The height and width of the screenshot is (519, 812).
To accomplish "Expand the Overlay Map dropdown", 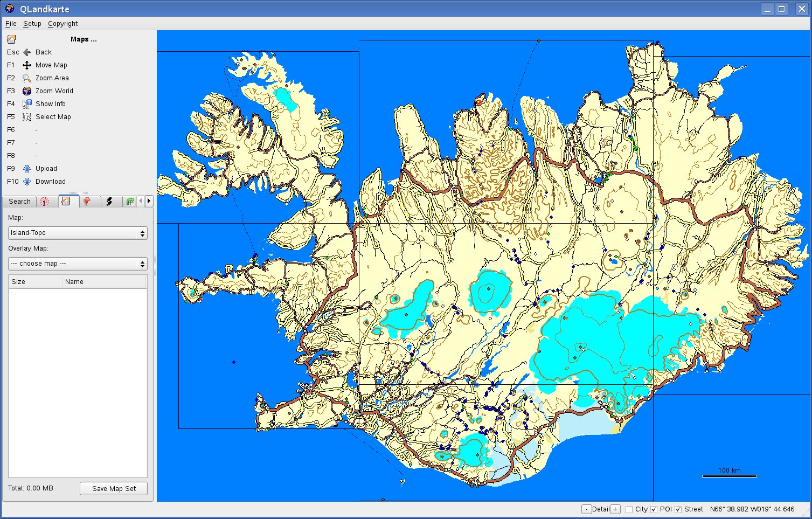I will [x=78, y=264].
